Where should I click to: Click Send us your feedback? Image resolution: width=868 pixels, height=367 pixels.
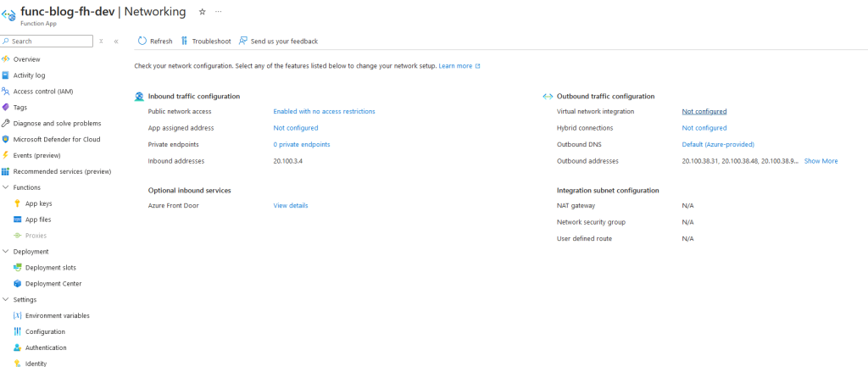(x=285, y=42)
